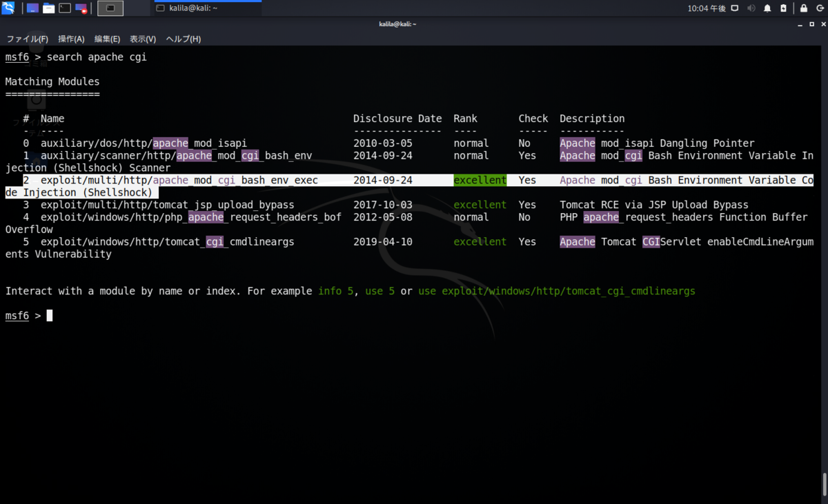The width and height of the screenshot is (828, 504).
Task: Click 'exploit/windows/http/php_apache_request_headers_bof' module name
Action: click(191, 218)
